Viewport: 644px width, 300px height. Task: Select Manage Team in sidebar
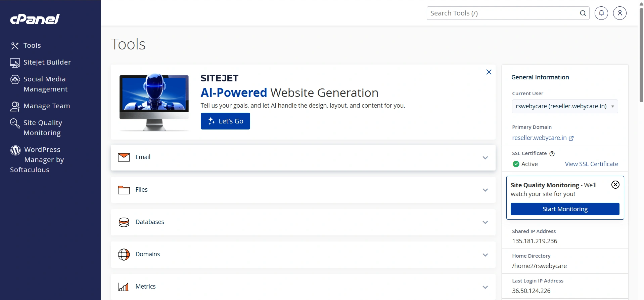[47, 106]
